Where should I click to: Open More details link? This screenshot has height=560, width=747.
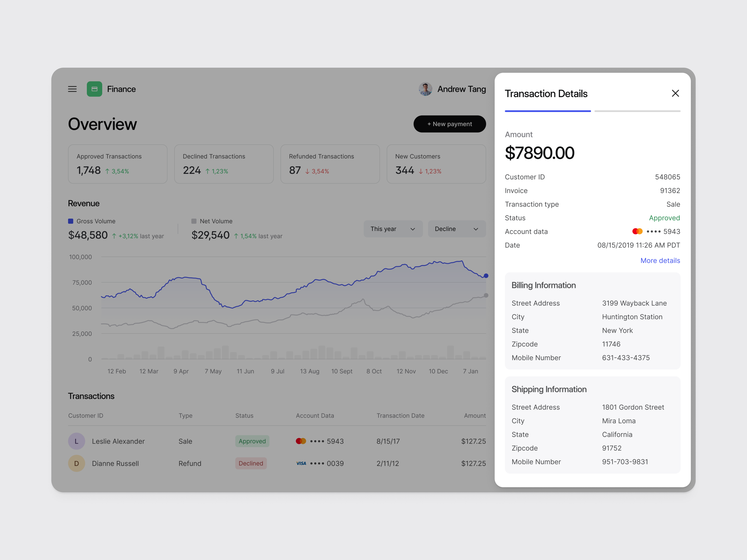point(660,261)
